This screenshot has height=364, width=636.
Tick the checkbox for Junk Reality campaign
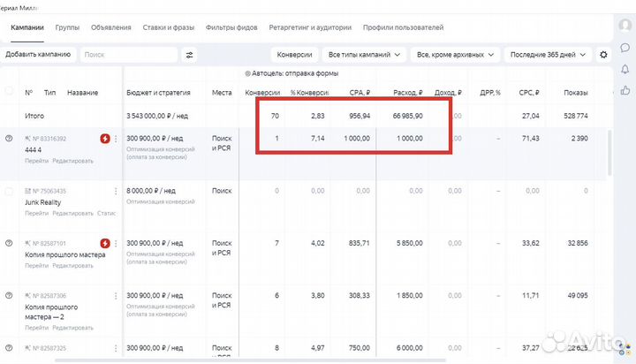pyautogui.click(x=9, y=191)
